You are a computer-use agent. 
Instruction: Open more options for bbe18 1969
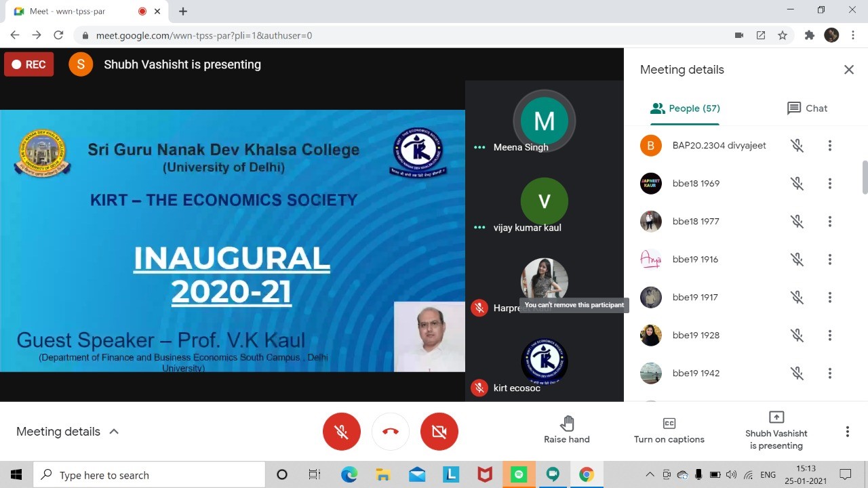coord(829,184)
